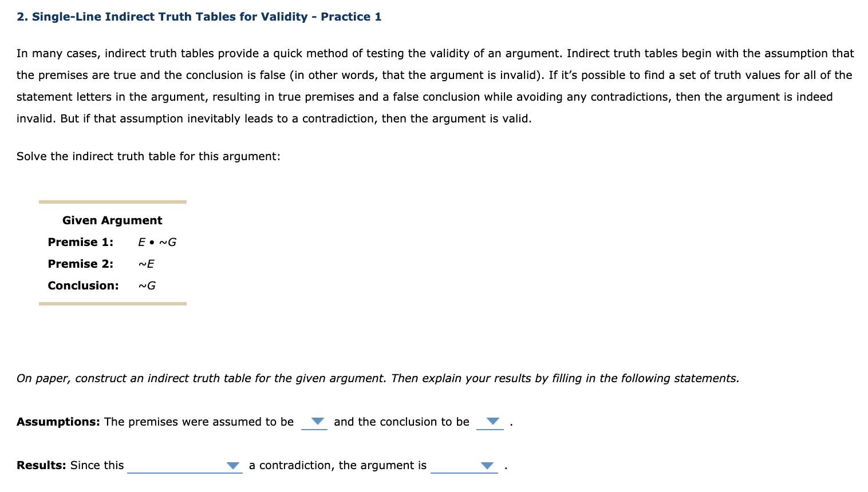This screenshot has width=868, height=492.
Task: Click Premise 2 expression '~E'
Action: coord(147,264)
